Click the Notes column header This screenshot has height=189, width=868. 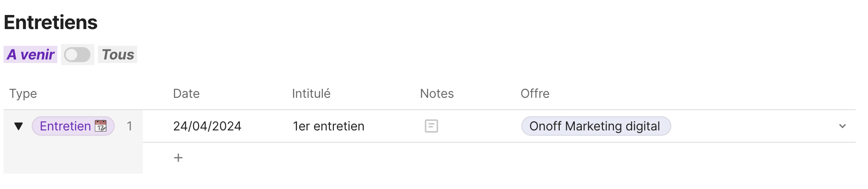point(437,93)
